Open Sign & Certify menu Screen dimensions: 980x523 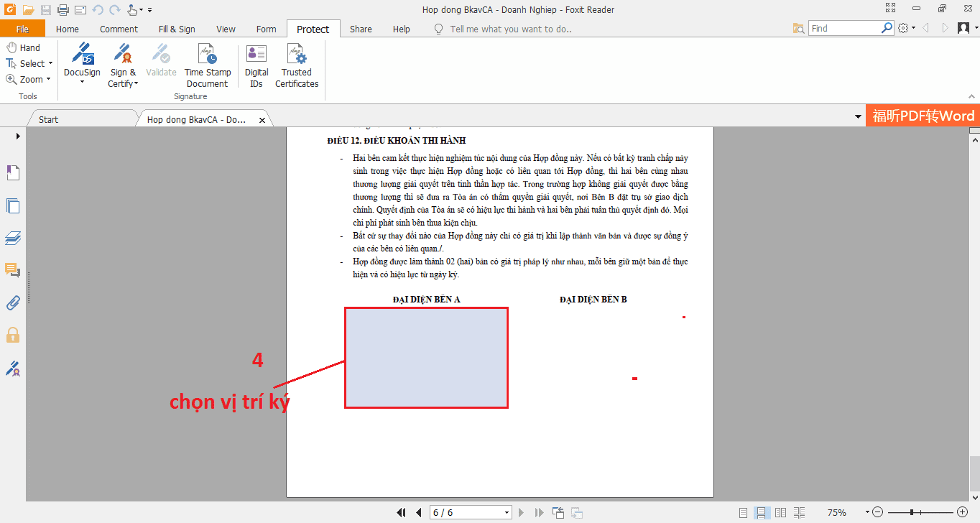click(x=122, y=65)
